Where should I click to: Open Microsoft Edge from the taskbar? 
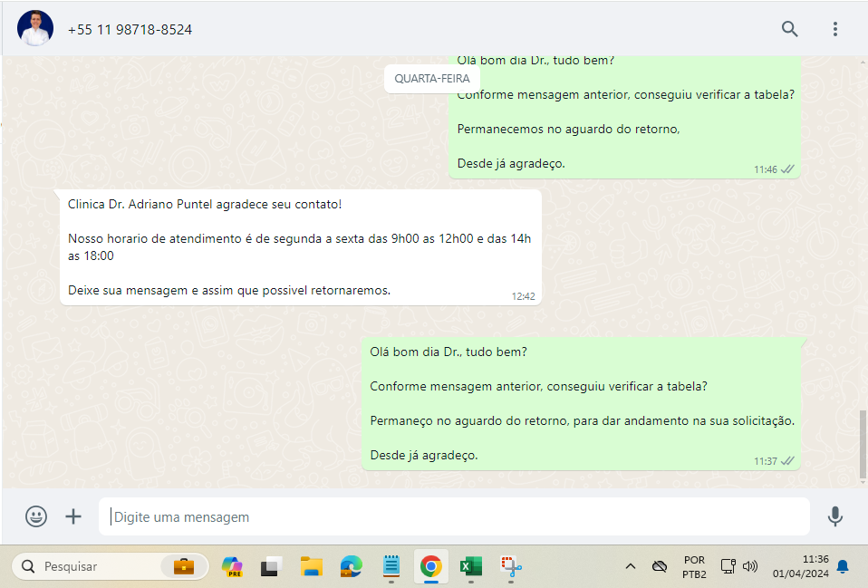[x=351, y=566]
